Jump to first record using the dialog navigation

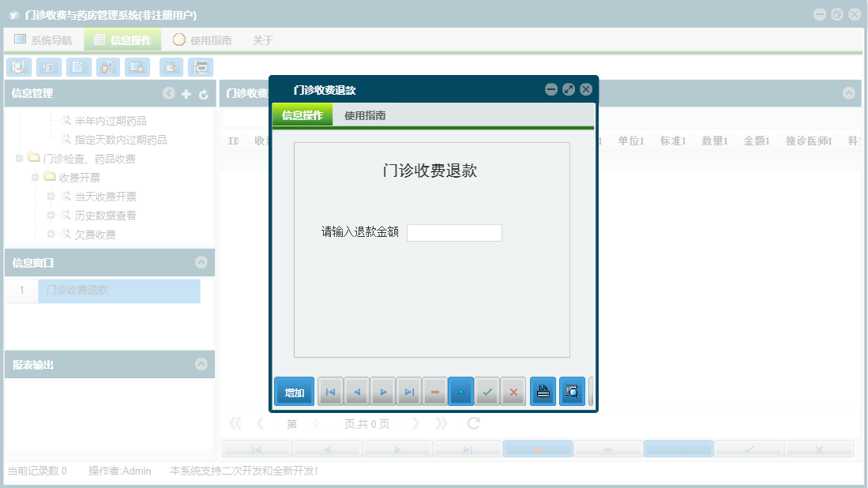tap(329, 391)
